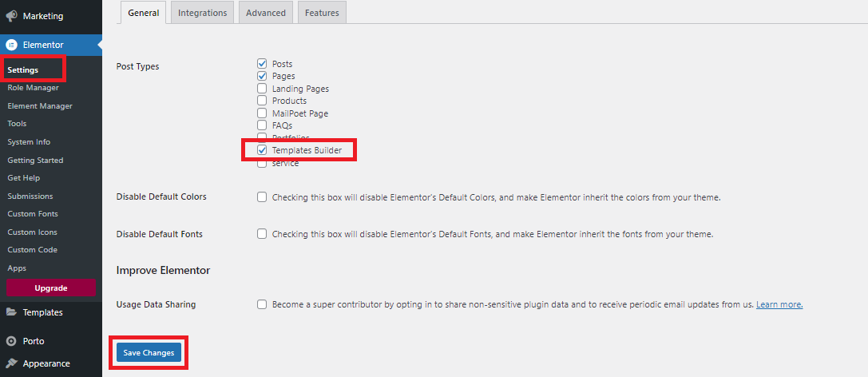Viewport: 868px width, 377px height.
Task: Open Custom Fonts submenu item
Action: (33, 214)
